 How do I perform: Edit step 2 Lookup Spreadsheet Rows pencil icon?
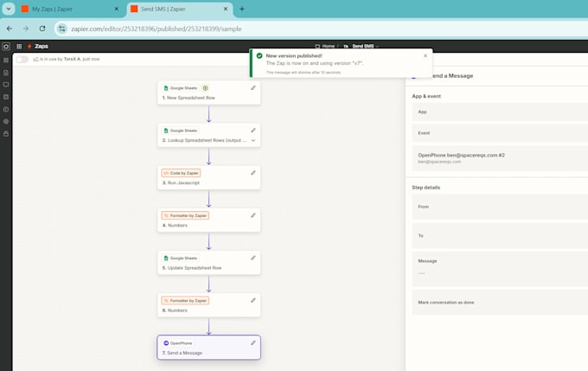point(253,131)
